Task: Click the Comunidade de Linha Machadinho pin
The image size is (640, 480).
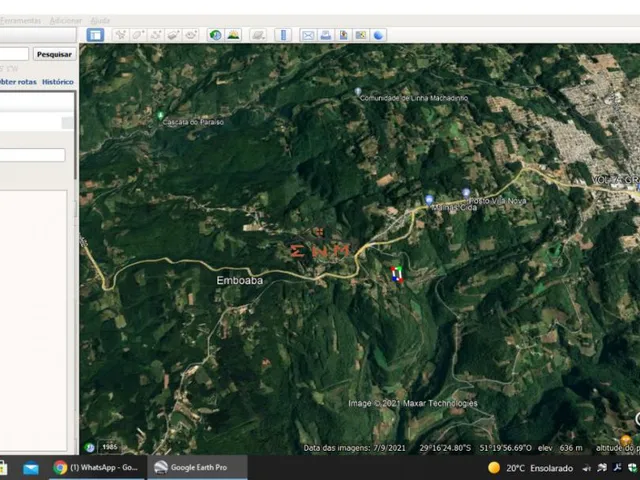Action: click(358, 91)
